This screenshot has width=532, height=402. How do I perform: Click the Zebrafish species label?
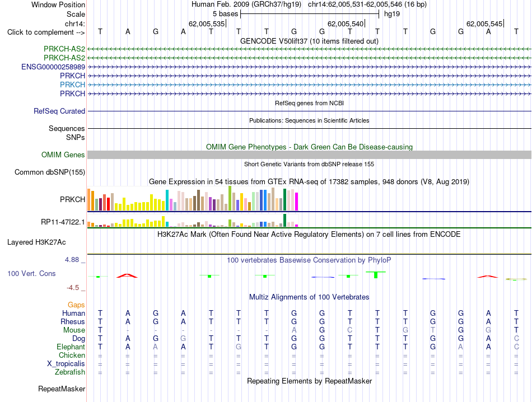click(70, 372)
